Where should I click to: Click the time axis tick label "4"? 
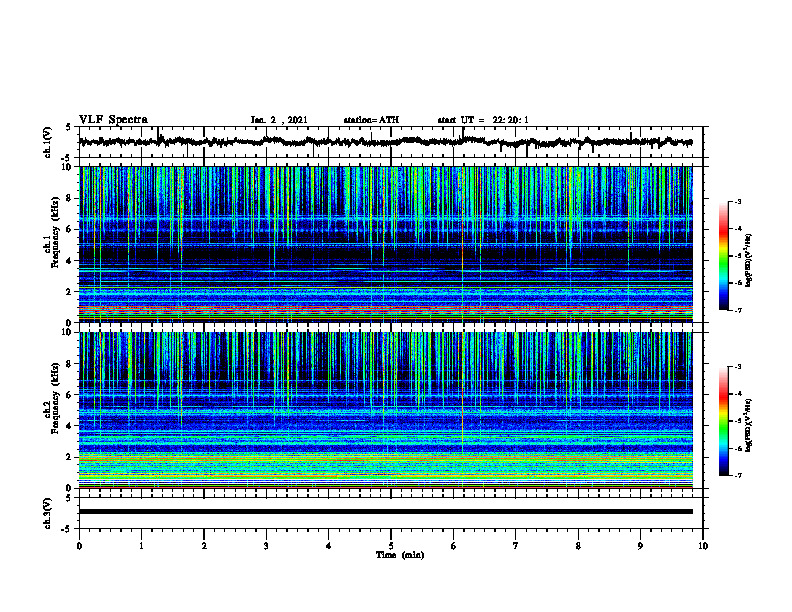point(329,546)
